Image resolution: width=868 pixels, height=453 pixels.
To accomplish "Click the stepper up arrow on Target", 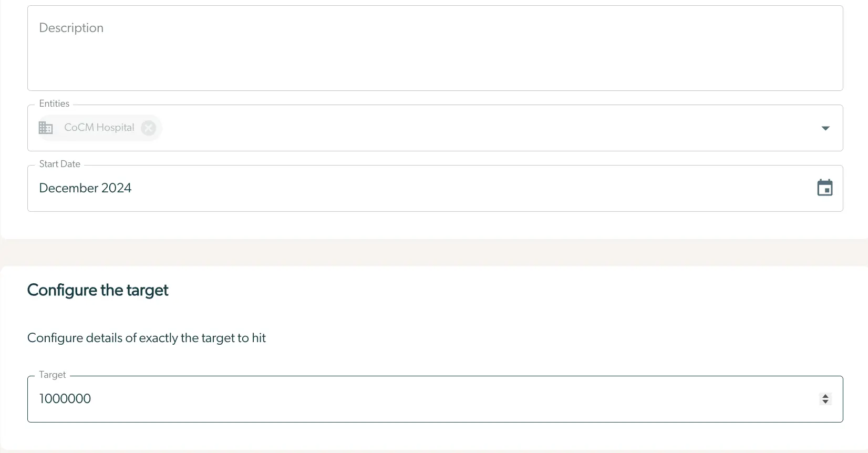I will point(825,396).
